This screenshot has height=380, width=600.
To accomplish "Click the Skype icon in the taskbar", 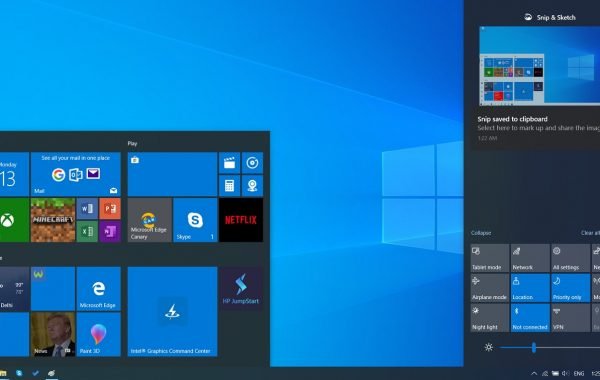I will point(19,373).
